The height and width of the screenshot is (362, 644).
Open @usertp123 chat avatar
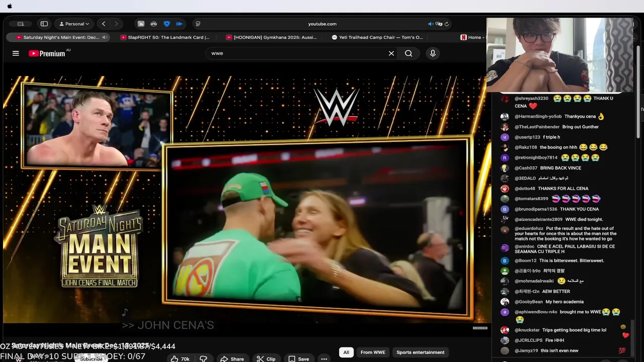point(505,137)
